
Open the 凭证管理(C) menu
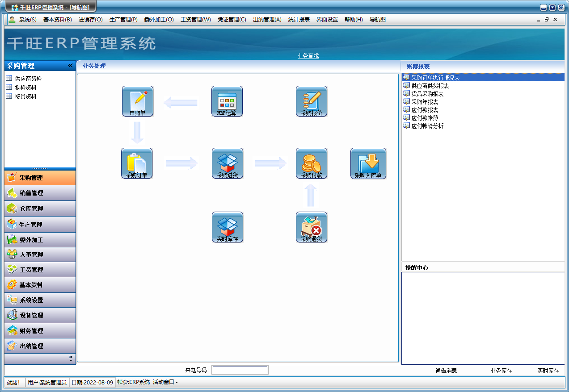click(x=232, y=20)
